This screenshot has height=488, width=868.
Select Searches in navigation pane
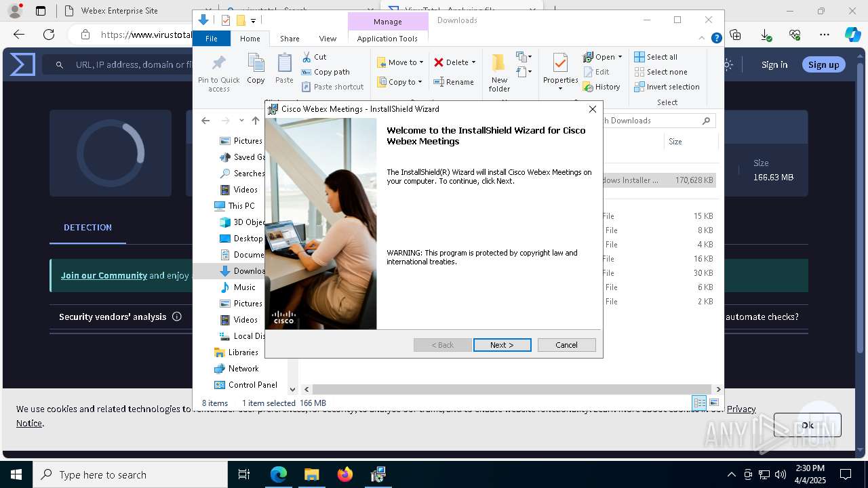(242, 173)
